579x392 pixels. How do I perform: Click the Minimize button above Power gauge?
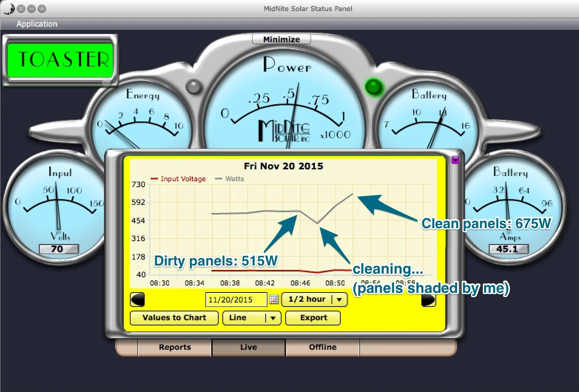[281, 39]
